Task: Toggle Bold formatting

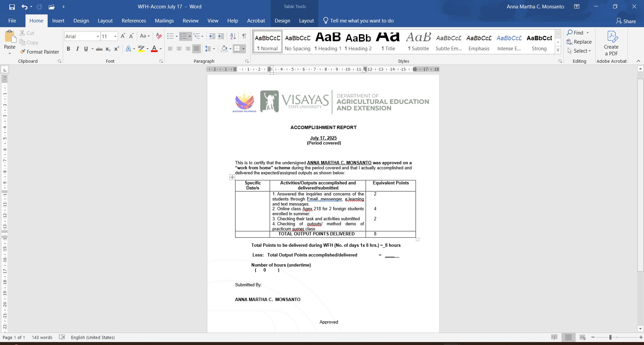Action: pyautogui.click(x=68, y=49)
